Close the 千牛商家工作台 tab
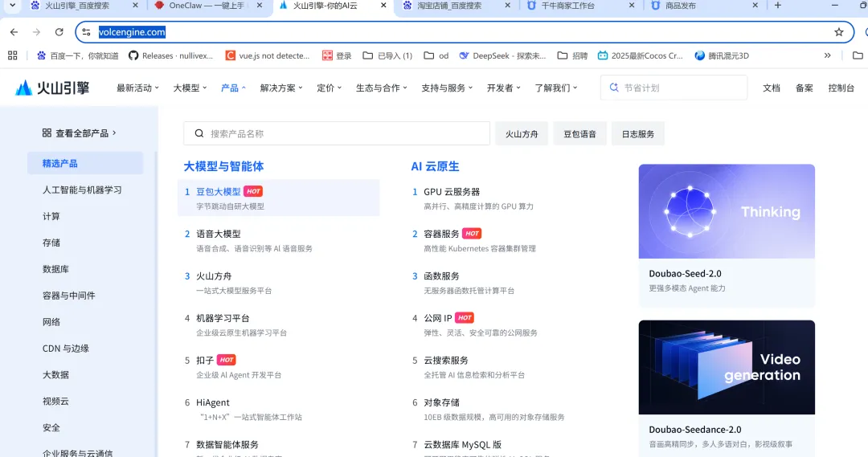The width and height of the screenshot is (868, 457). pos(632,6)
